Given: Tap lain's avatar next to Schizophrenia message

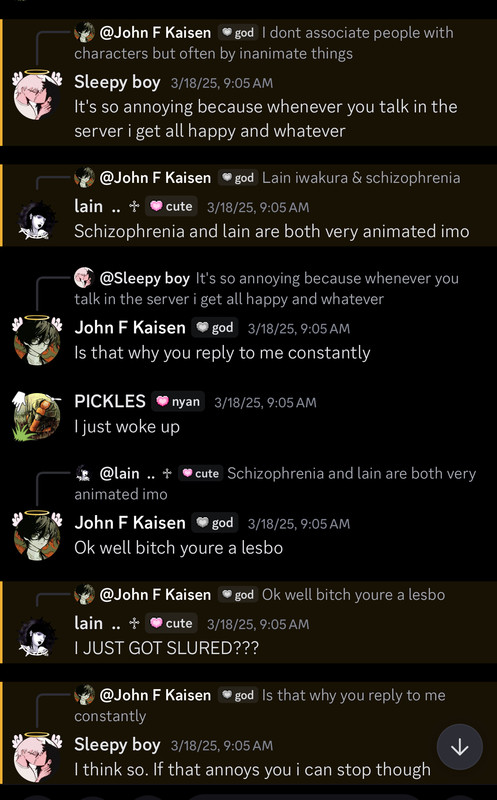Looking at the screenshot, I should (x=37, y=220).
